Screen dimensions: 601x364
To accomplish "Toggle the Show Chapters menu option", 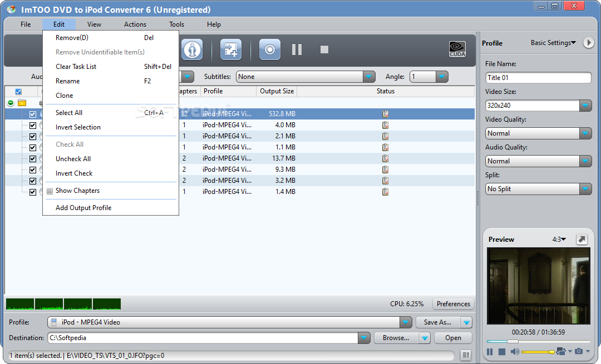I will [x=111, y=191].
